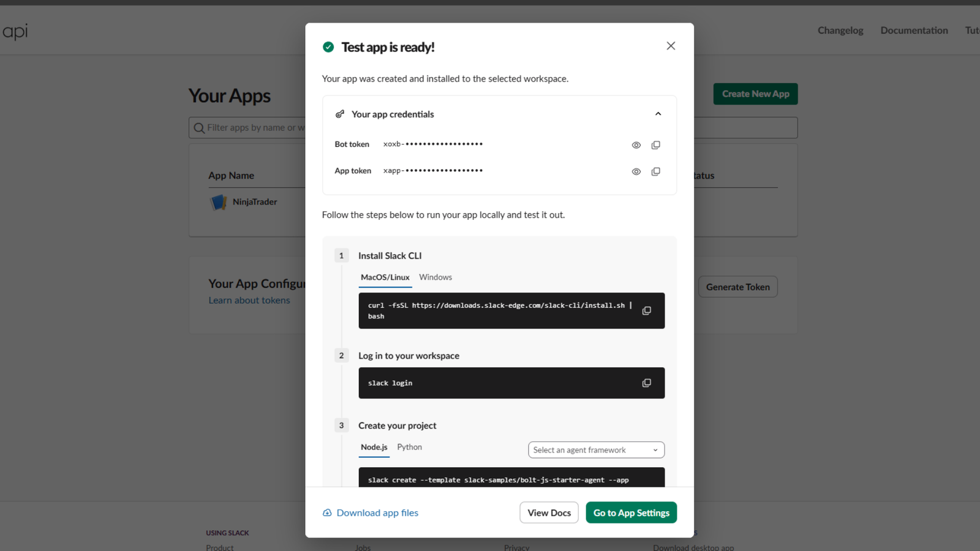Copy the App token to clipboard

click(655, 171)
